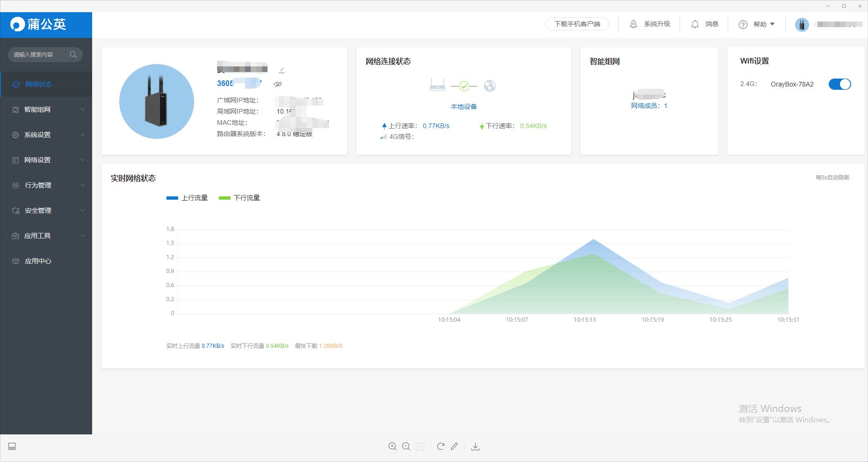Open the 帮助 dropdown menu
The width and height of the screenshot is (868, 462).
pos(756,24)
